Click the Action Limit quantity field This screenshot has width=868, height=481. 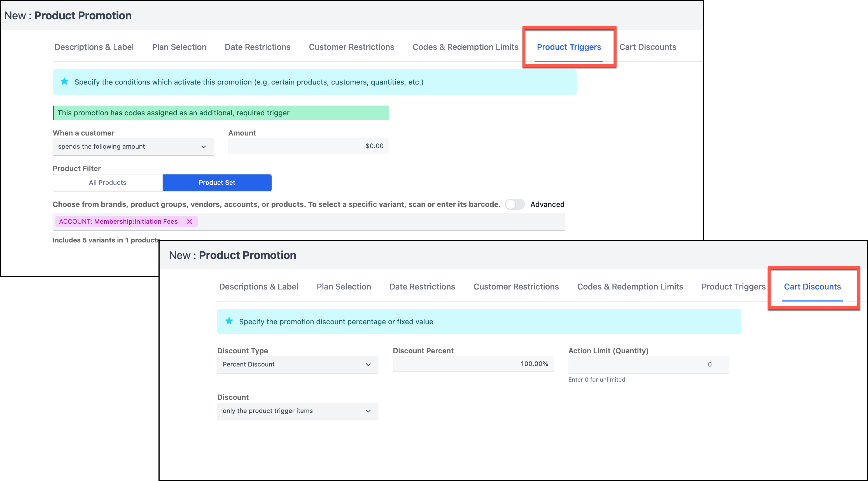click(x=648, y=365)
